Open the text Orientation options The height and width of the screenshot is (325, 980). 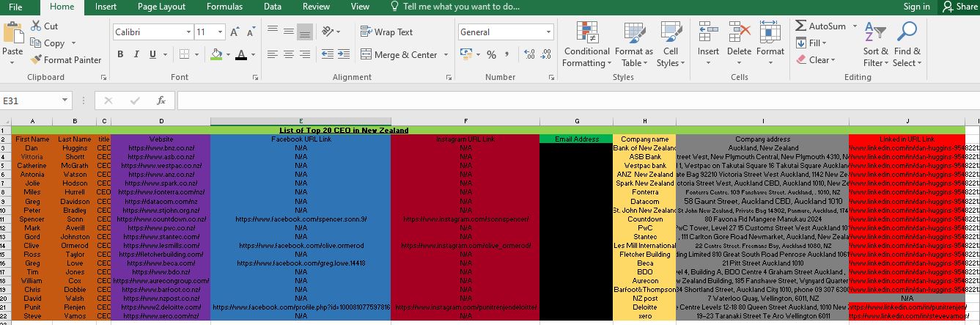click(x=331, y=32)
